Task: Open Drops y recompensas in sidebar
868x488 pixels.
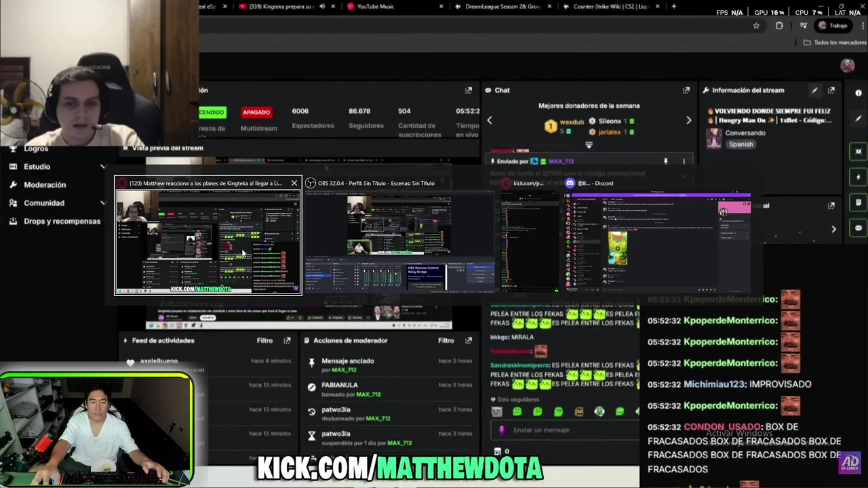Action: (62, 221)
